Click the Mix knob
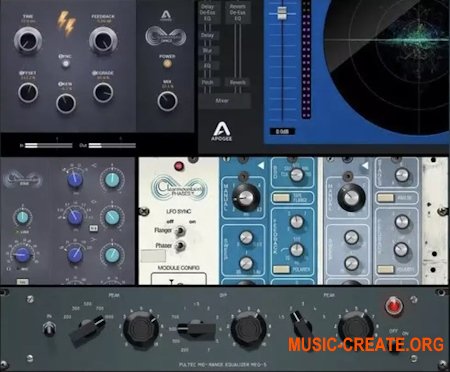Viewport: 450px width, 372px height. (x=167, y=101)
